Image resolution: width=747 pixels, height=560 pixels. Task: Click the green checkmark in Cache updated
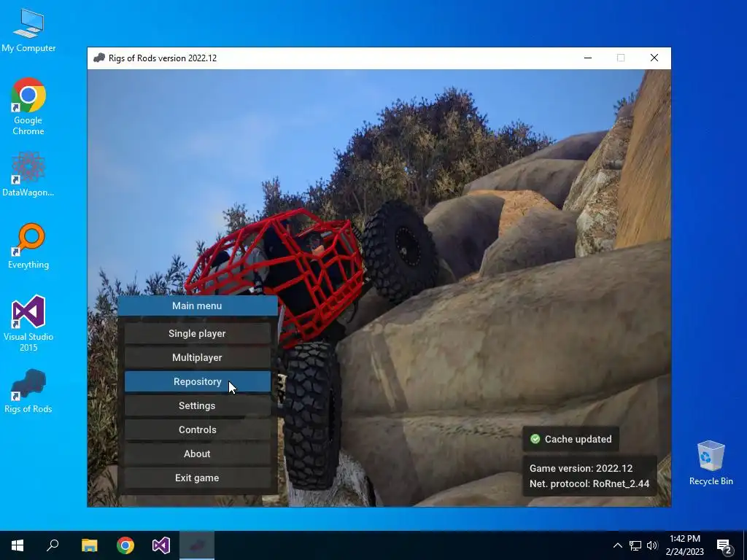click(535, 439)
